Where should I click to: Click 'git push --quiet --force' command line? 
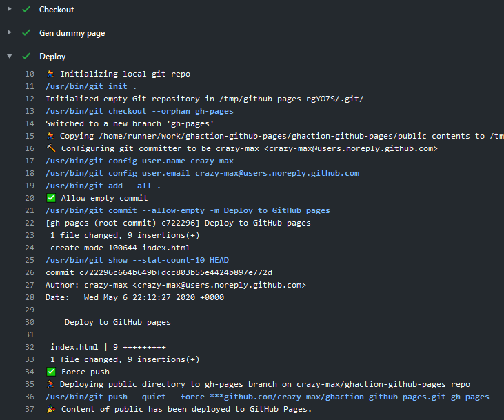click(x=268, y=397)
